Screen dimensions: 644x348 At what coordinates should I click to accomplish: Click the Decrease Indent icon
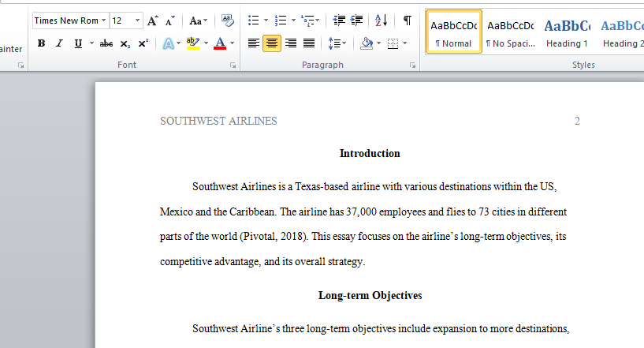pos(339,21)
